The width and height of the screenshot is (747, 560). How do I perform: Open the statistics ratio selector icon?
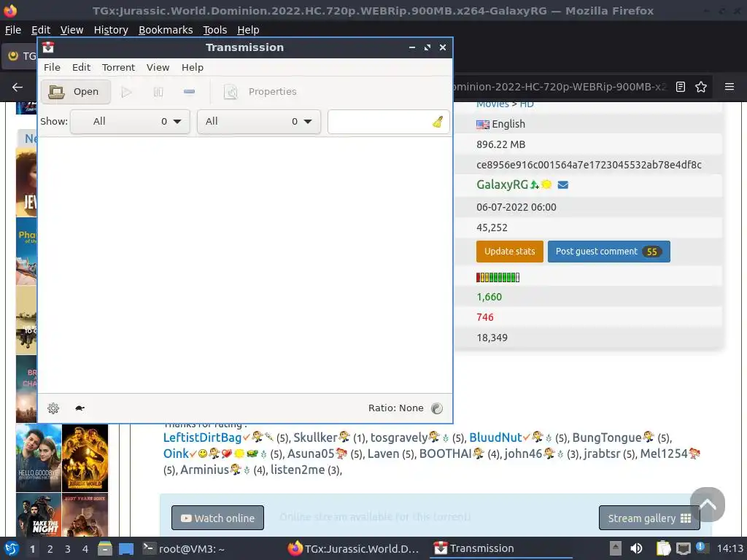437,408
